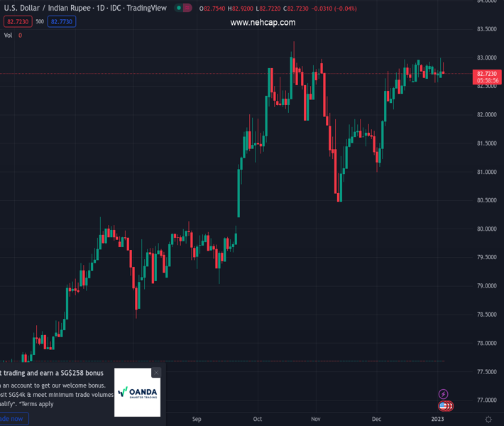Click the 500 quantity value between prices
The height and width of the screenshot is (426, 504).
[x=40, y=22]
